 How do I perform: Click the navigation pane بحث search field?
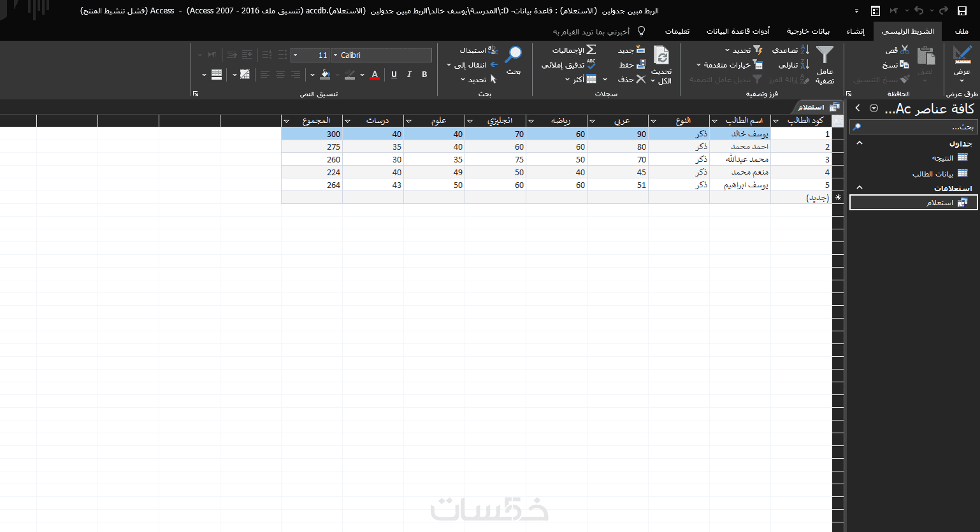[x=914, y=127]
